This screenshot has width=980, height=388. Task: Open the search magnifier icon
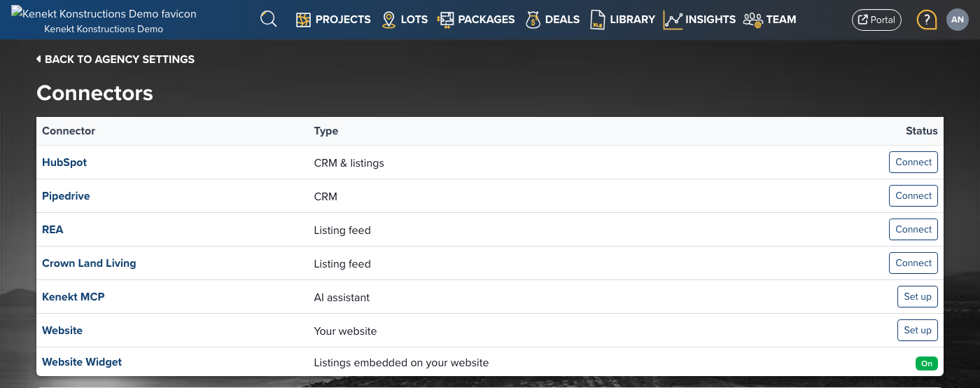269,19
